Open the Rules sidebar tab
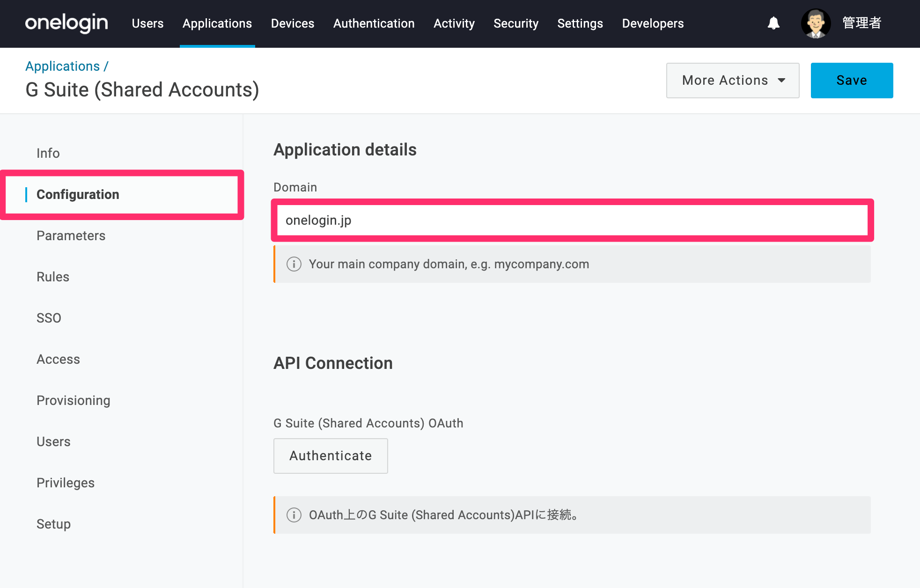 pyautogui.click(x=53, y=277)
